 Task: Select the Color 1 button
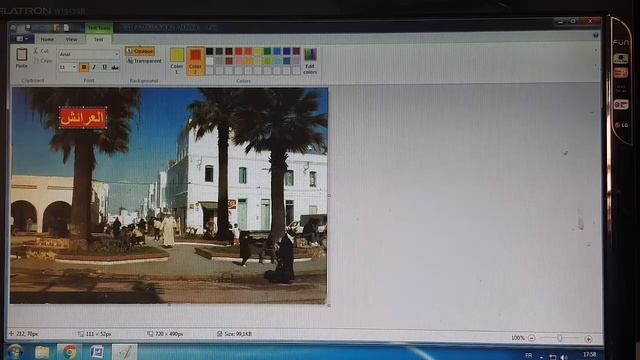pyautogui.click(x=177, y=61)
